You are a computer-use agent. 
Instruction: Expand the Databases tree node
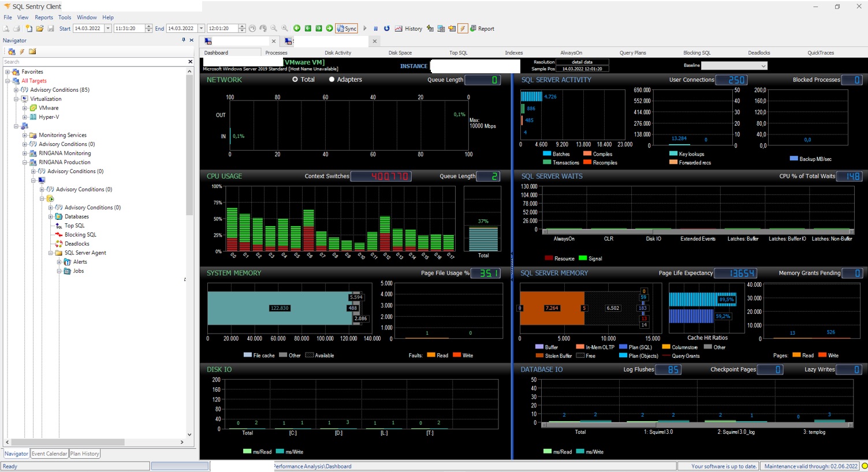coord(50,217)
